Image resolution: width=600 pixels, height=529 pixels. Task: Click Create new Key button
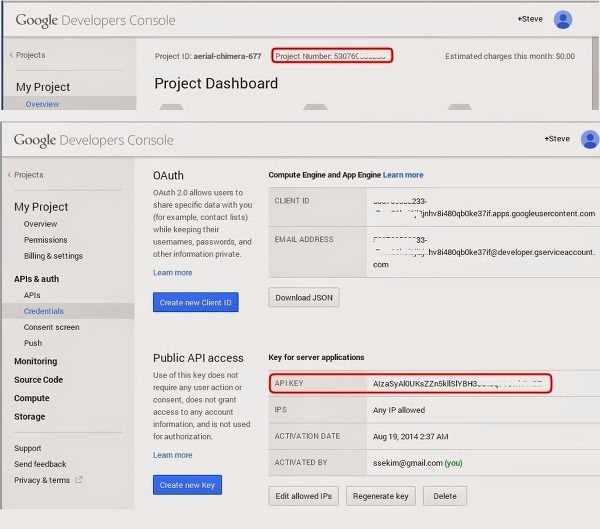coord(187,485)
